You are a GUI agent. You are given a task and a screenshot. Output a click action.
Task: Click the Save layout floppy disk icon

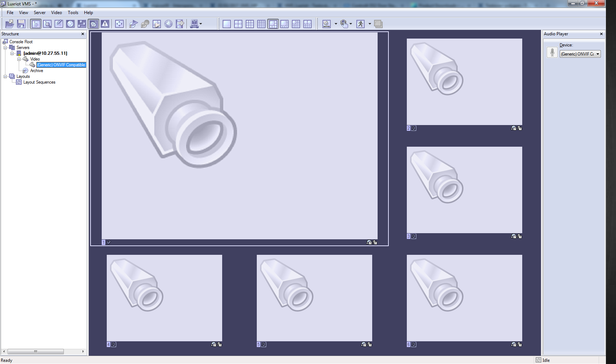(x=21, y=24)
